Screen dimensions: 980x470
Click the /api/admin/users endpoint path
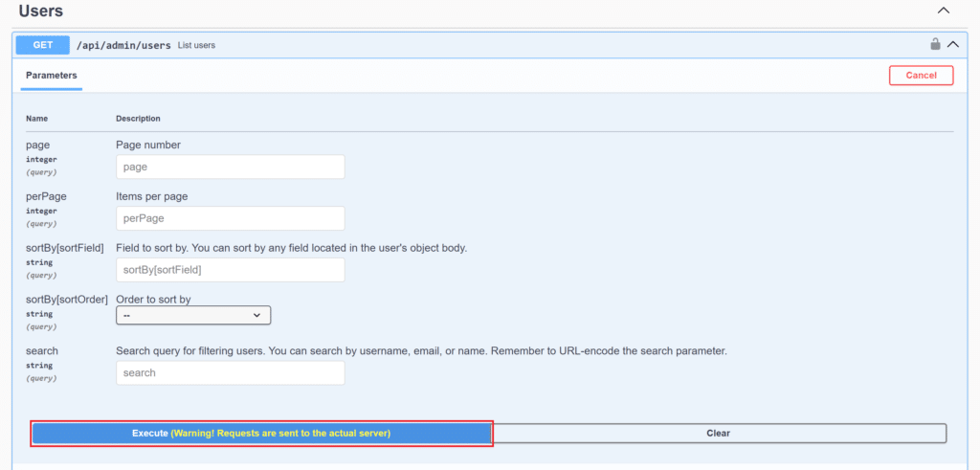coord(123,45)
